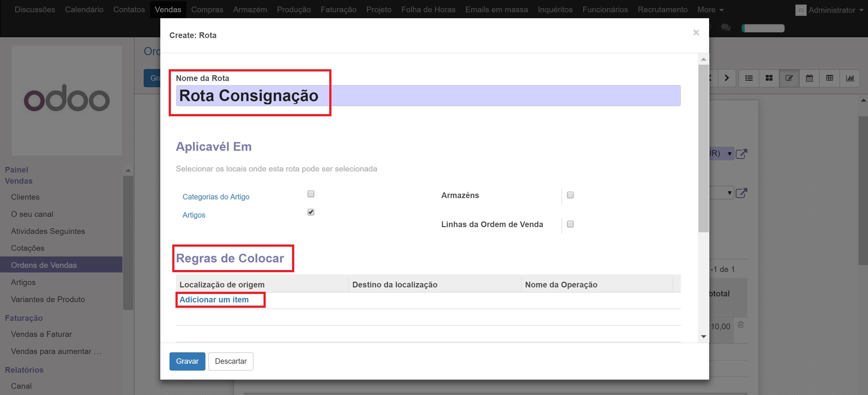The width and height of the screenshot is (868, 395).
Task: Open the calendar view icon
Action: [x=809, y=78]
